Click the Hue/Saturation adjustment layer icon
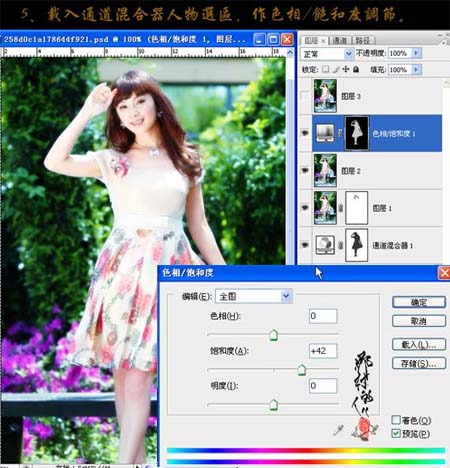 (325, 133)
